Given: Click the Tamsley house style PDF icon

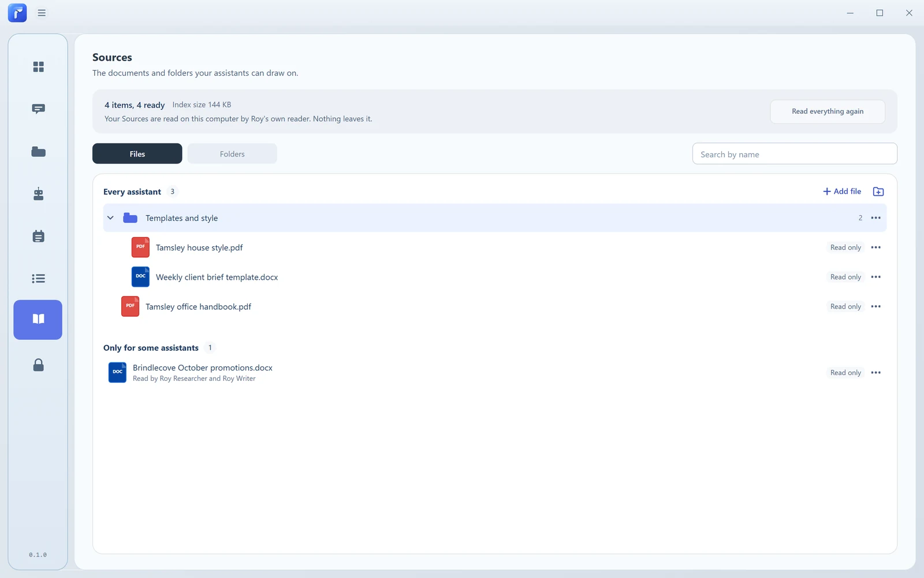Looking at the screenshot, I should [140, 247].
